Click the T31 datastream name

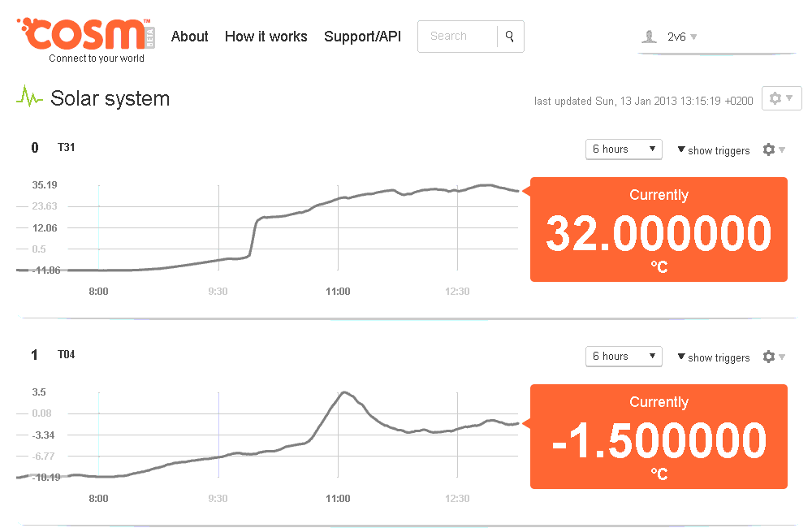[67, 148]
